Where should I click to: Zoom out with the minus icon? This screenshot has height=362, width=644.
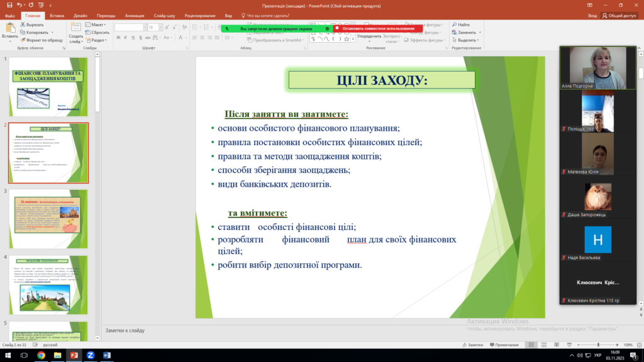pos(579,345)
